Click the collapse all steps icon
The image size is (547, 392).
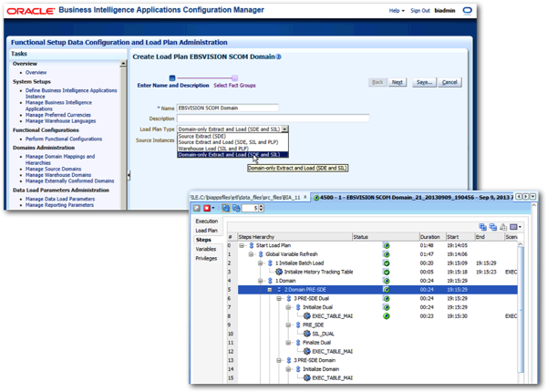pyautogui.click(x=493, y=227)
